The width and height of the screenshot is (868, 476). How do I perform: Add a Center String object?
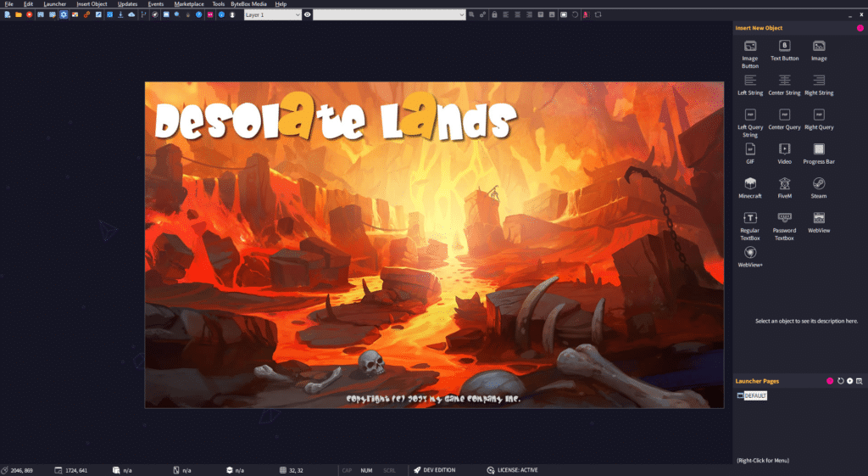pos(784,86)
